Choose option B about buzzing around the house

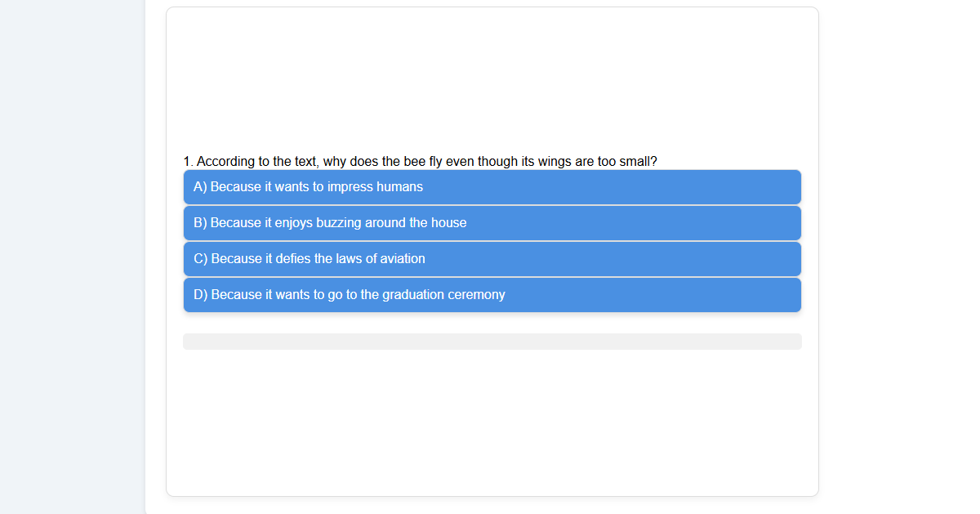click(492, 223)
